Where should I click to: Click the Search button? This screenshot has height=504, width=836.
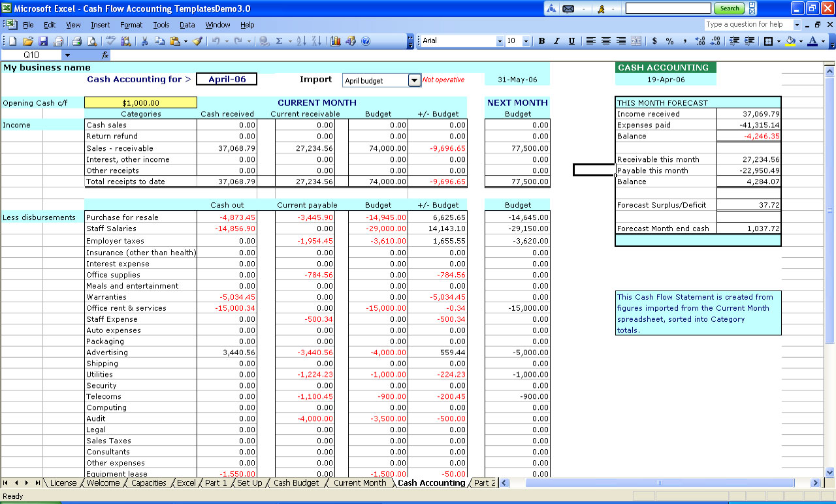coord(730,8)
